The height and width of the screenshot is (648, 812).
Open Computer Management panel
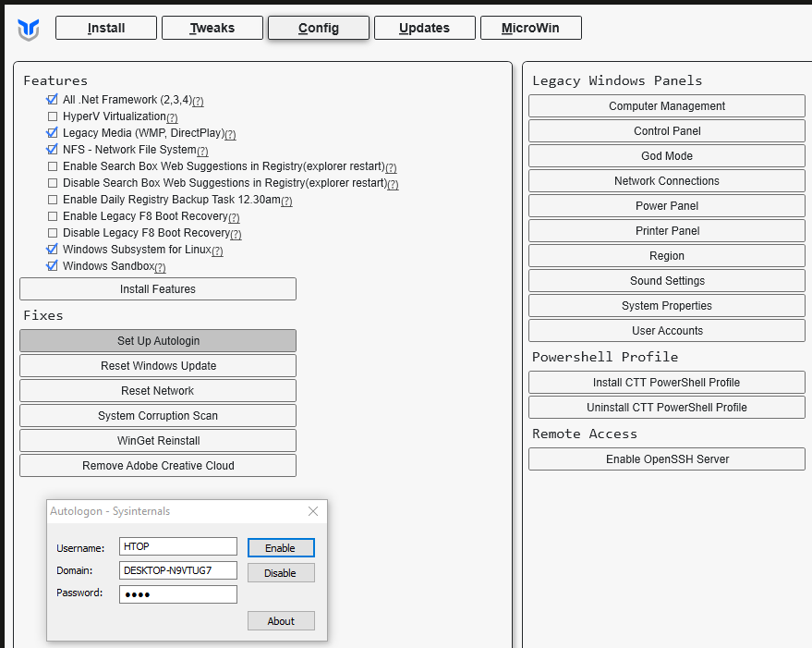point(667,105)
